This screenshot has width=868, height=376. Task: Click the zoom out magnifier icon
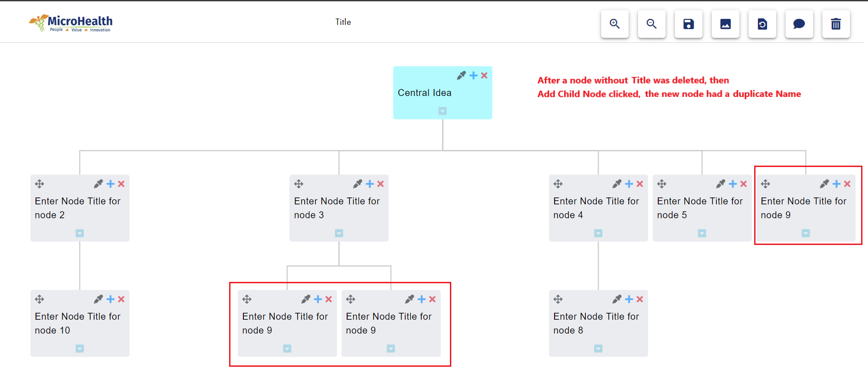tap(651, 24)
